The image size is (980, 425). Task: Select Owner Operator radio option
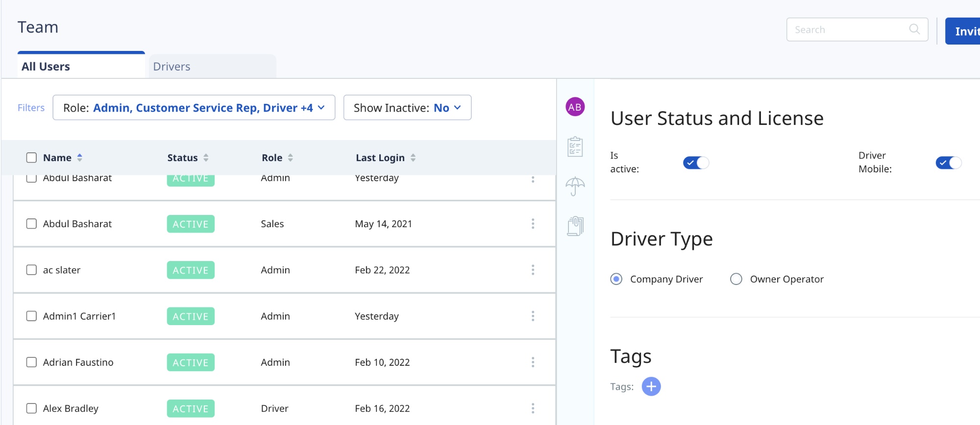click(x=736, y=279)
